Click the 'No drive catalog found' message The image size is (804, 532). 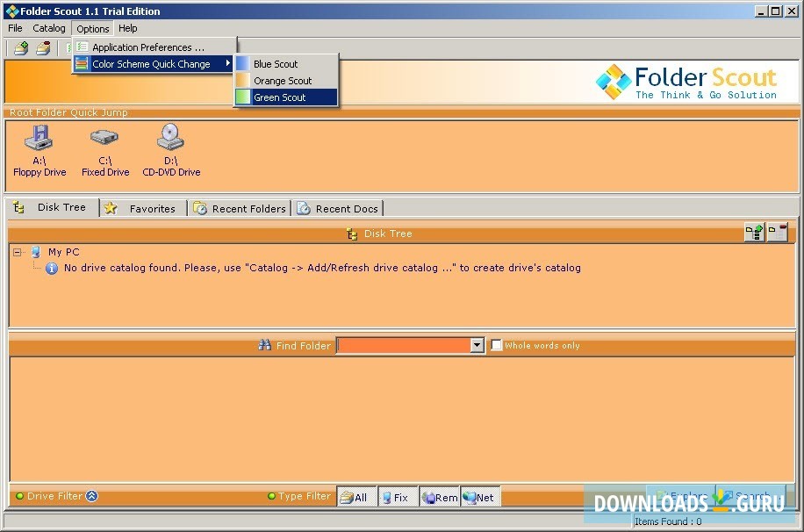322,268
